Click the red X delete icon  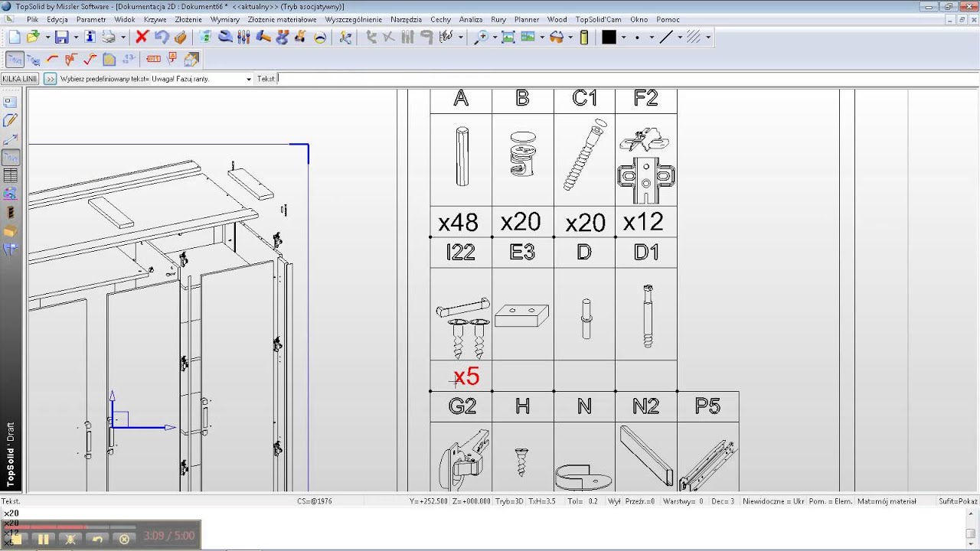(142, 37)
